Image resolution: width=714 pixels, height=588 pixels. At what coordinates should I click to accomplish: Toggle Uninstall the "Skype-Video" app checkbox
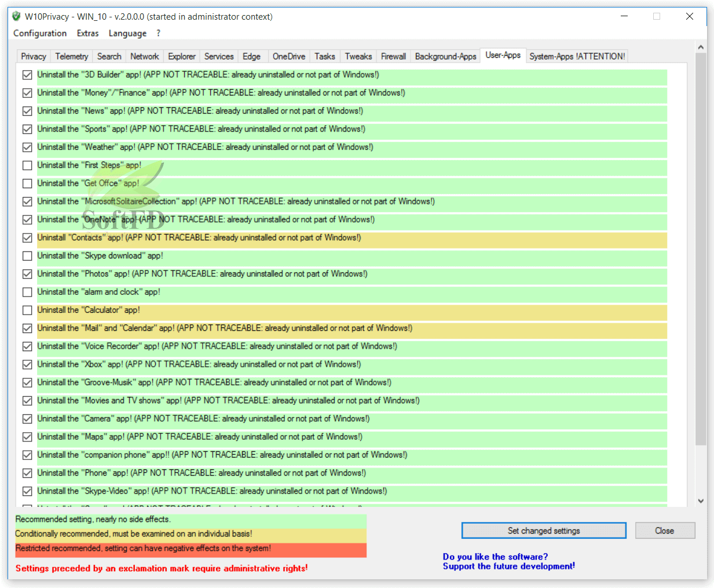click(27, 491)
